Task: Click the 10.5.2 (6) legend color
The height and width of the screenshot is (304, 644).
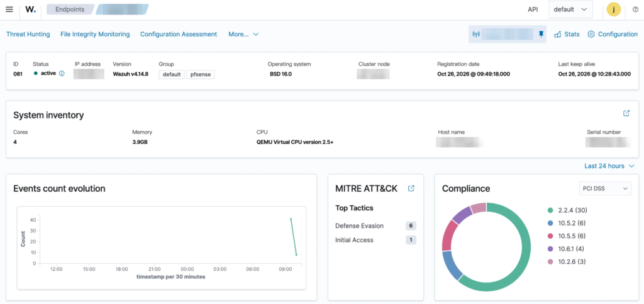Action: click(x=550, y=223)
